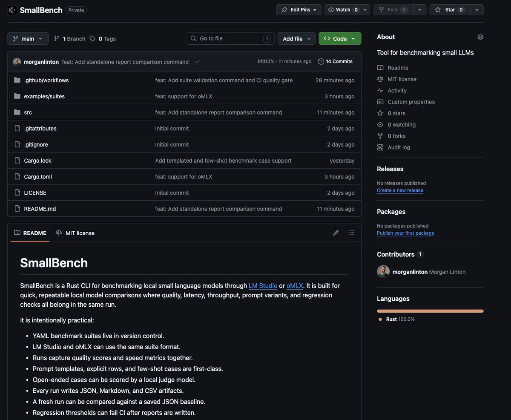Viewport: 511px width, 420px height.
Task: Click the file icon beside Cargo.lock
Action: [x=17, y=161]
